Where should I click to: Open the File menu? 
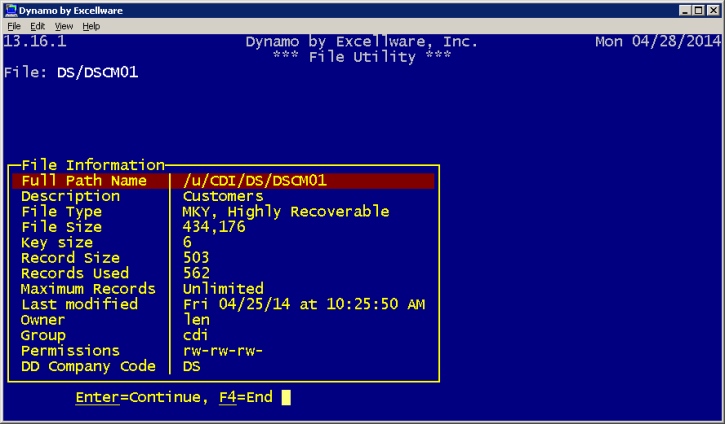(x=14, y=26)
